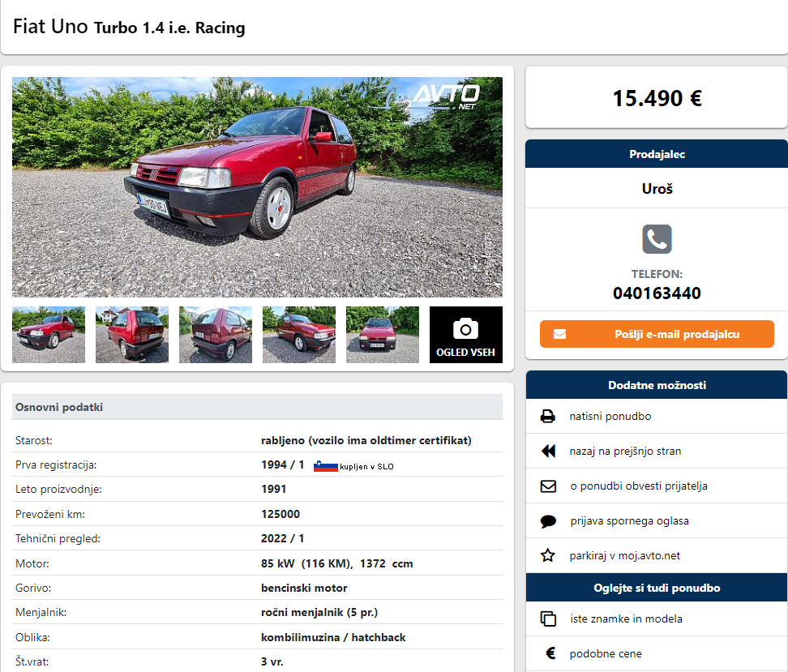Click the envelope icon on the orange button
Screen dimensions: 788x672
560,334
